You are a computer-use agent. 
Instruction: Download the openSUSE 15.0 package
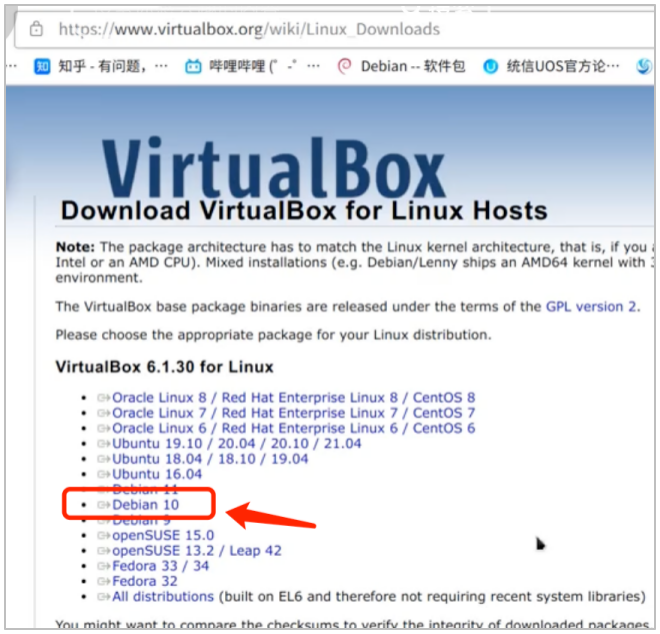coord(163,535)
